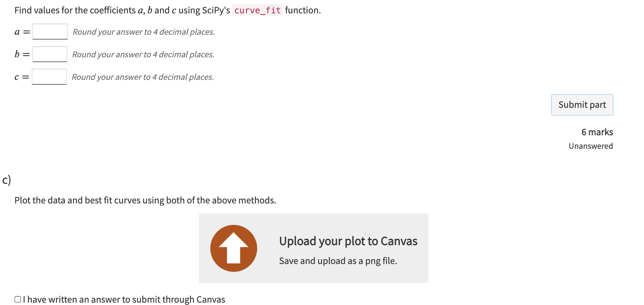Screen dimensions: 644x305
Task: Click the rounding hint beside the c field
Action: coord(143,77)
